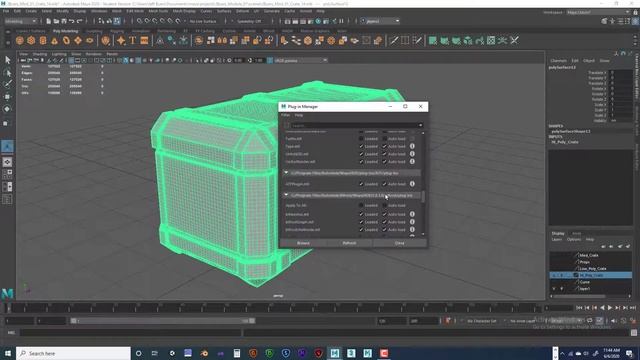Create a polygon disc from the shelf
The image size is (640, 360).
point(90,40)
